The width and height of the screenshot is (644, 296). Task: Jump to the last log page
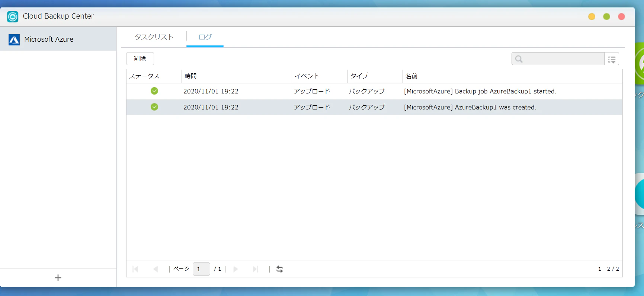256,269
